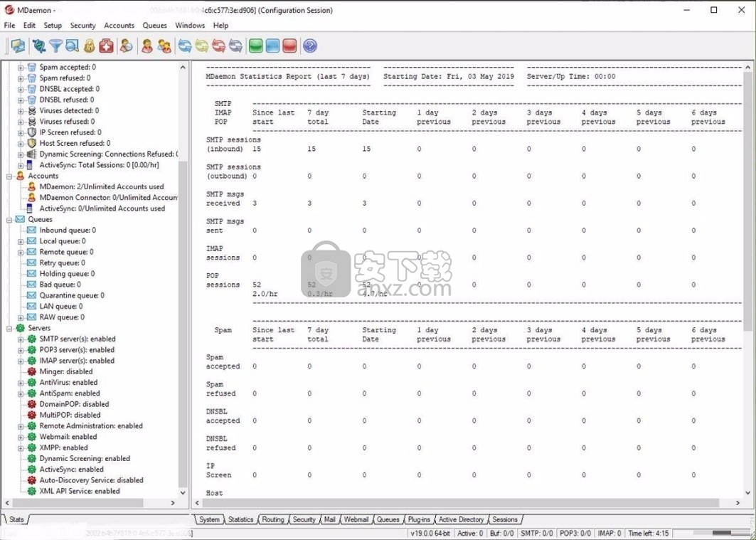Click the single user account toolbar icon

click(147, 46)
